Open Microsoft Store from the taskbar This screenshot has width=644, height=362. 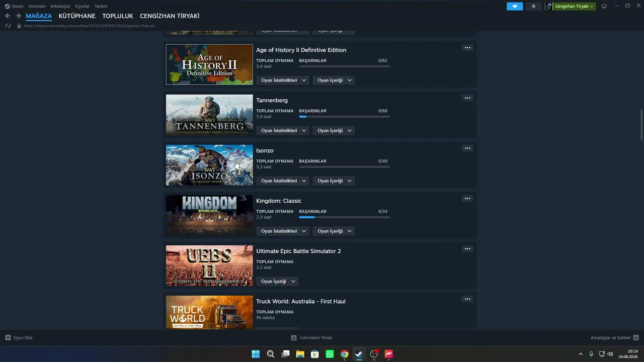pos(315,354)
